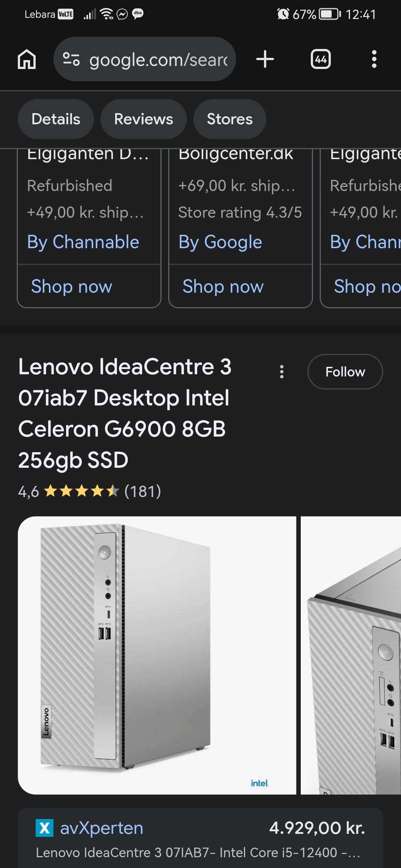Tap the Messenger notification icon
The height and width of the screenshot is (868, 401).
point(122,14)
